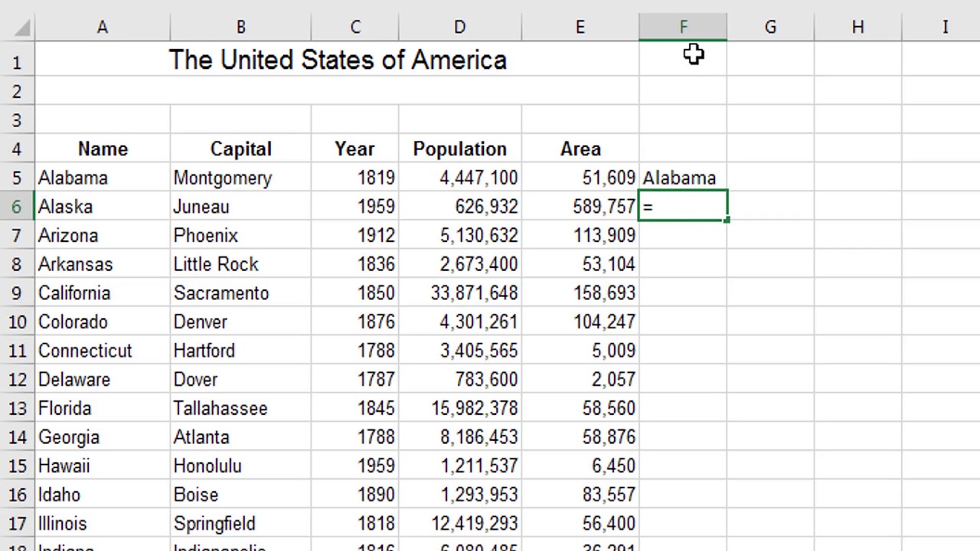Select row 12 header
Screen dimensions: 980x551
click(x=16, y=380)
